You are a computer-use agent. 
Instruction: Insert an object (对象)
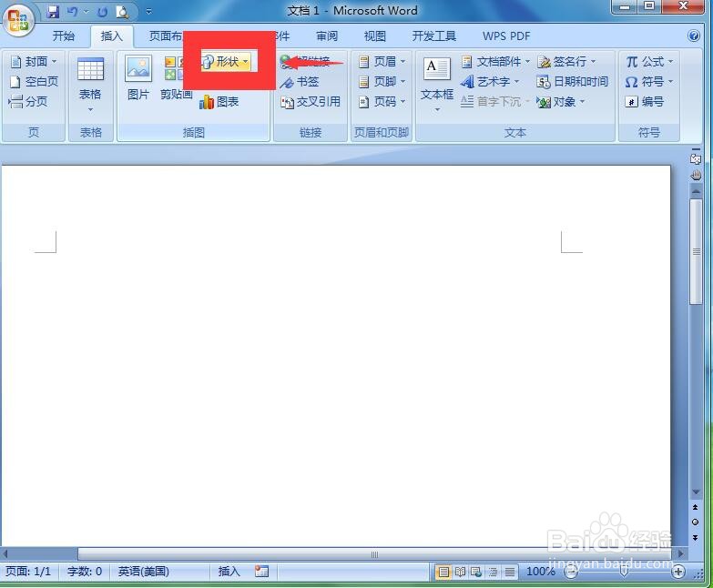pos(561,102)
